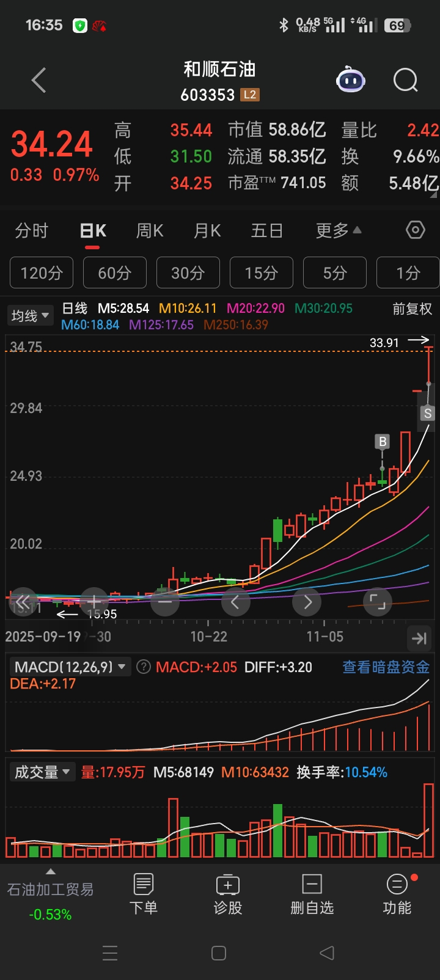Image resolution: width=440 pixels, height=980 pixels.
Task: Select 15分 minute period button
Action: (x=262, y=272)
